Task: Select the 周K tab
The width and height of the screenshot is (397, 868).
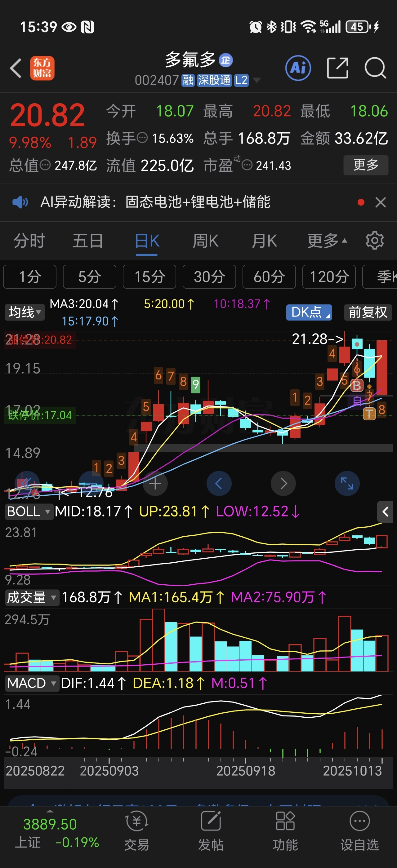Action: pyautogui.click(x=205, y=241)
